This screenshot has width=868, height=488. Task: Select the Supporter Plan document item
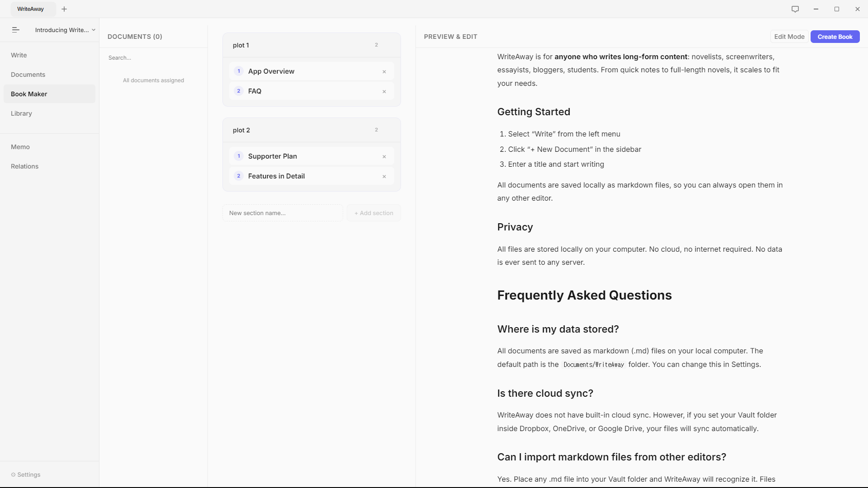pos(273,156)
